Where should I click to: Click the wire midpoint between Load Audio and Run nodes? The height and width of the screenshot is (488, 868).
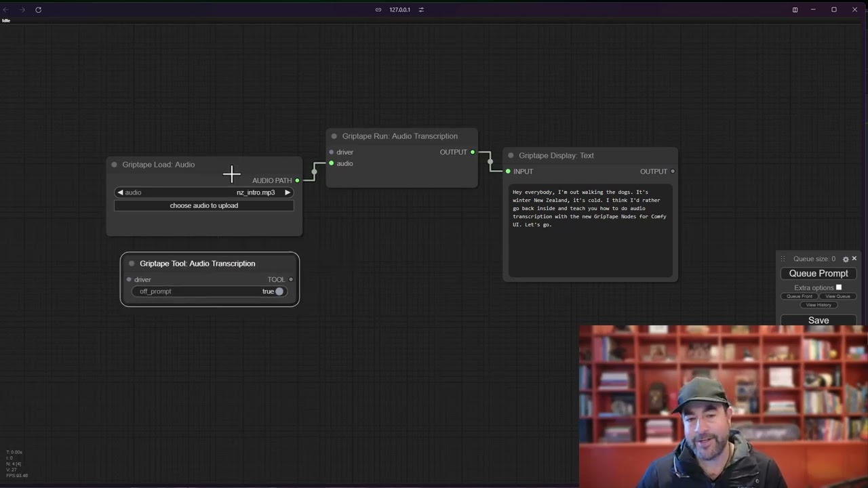pyautogui.click(x=314, y=171)
